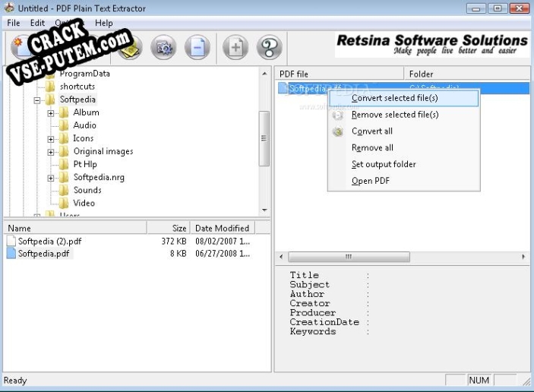Image resolution: width=534 pixels, height=392 pixels.
Task: Click the folder tree vertical scrollbar thumb
Action: pos(264,138)
